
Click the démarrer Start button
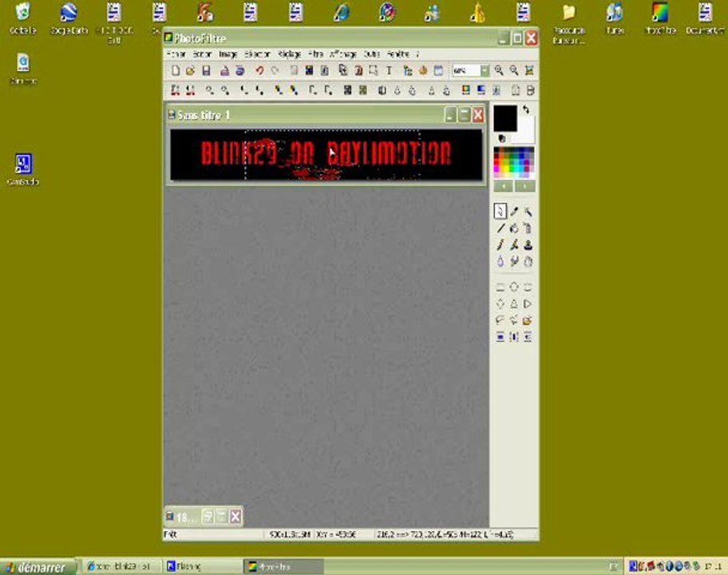[38, 567]
